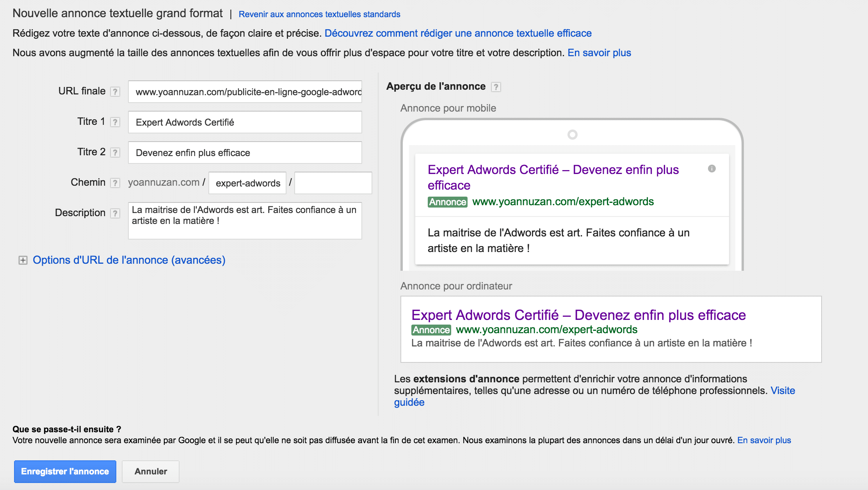Viewport: 868px width, 490px height.
Task: Click the info icon on mobile ad preview
Action: (712, 168)
